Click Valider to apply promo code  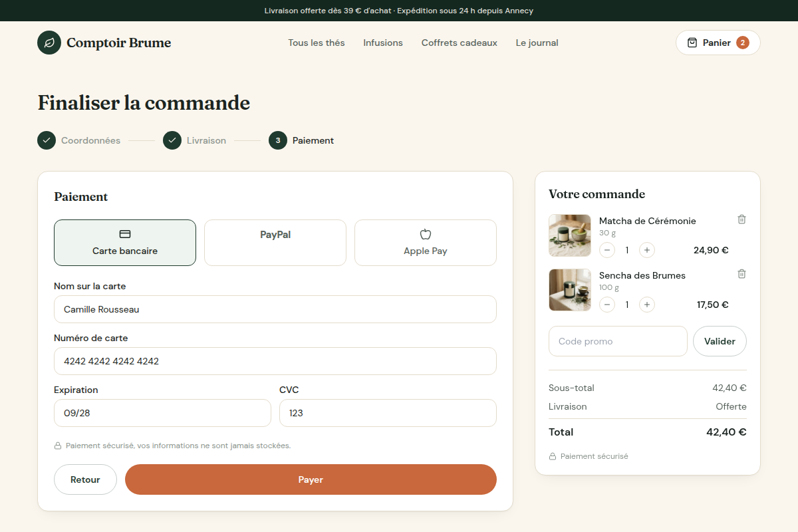[x=720, y=341]
